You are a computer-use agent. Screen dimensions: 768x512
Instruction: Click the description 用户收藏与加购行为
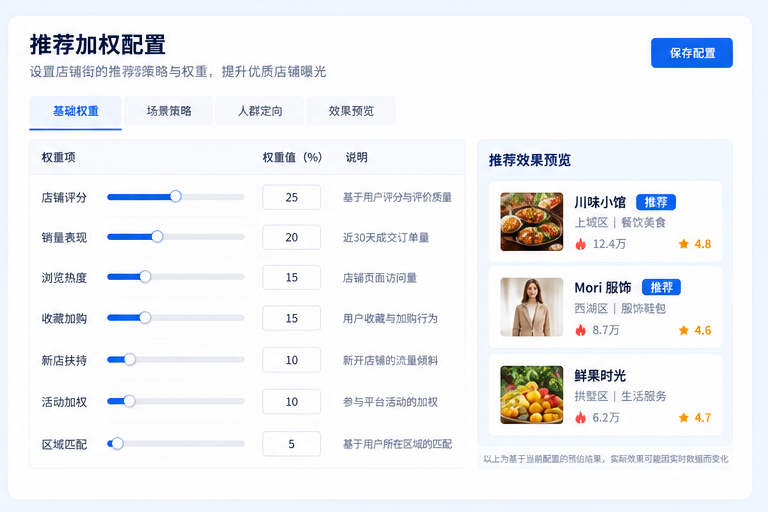(390, 318)
